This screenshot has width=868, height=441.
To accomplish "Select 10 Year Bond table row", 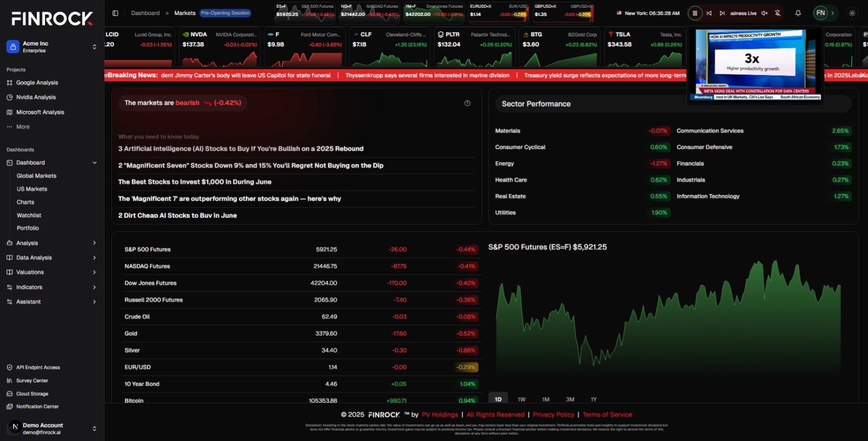I will click(x=301, y=384).
